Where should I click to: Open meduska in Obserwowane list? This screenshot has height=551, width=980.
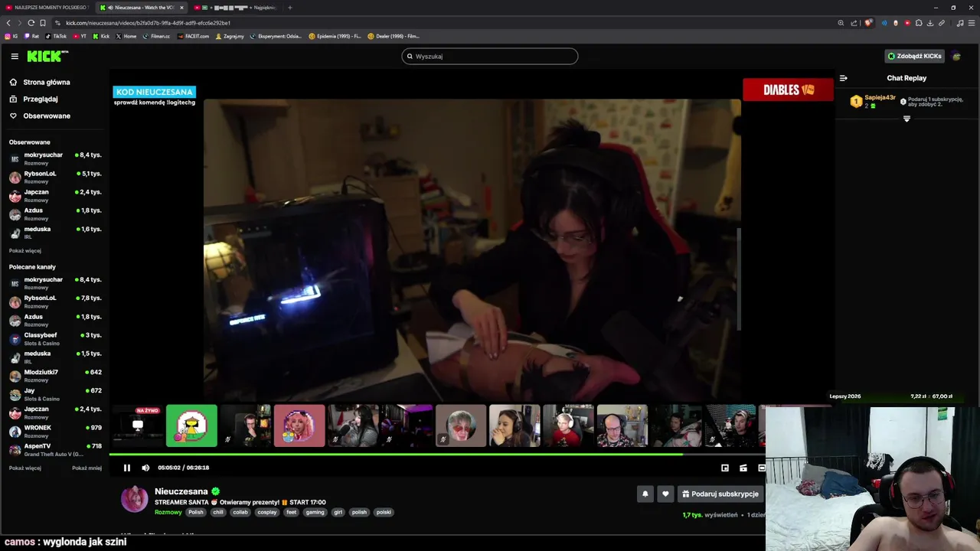tap(55, 232)
